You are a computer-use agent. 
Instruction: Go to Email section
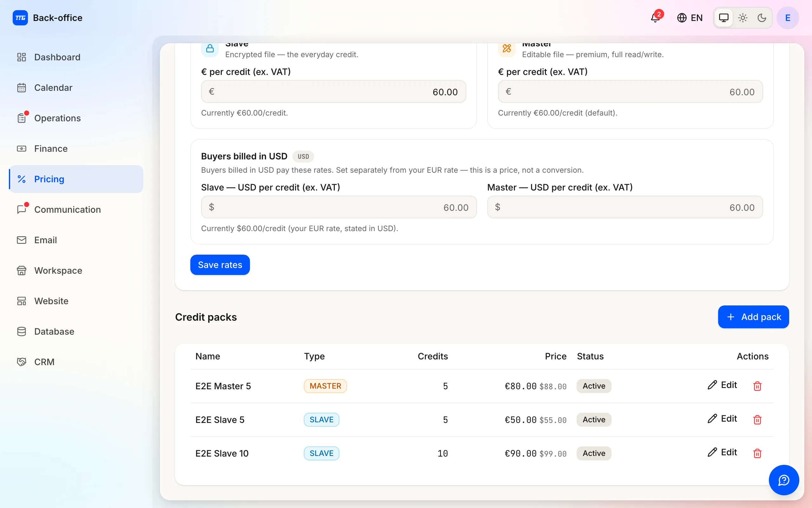(76, 240)
